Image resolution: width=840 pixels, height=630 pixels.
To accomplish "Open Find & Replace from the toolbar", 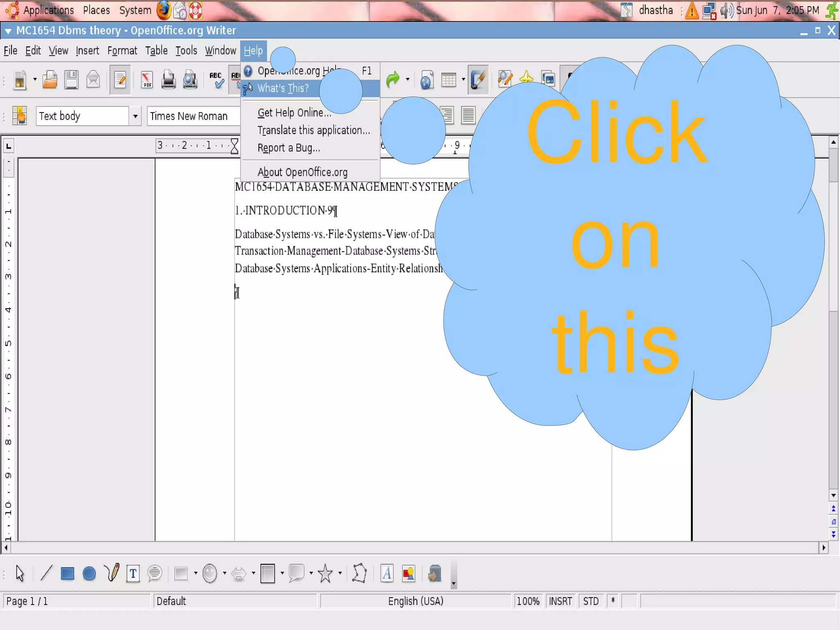I will pos(505,80).
